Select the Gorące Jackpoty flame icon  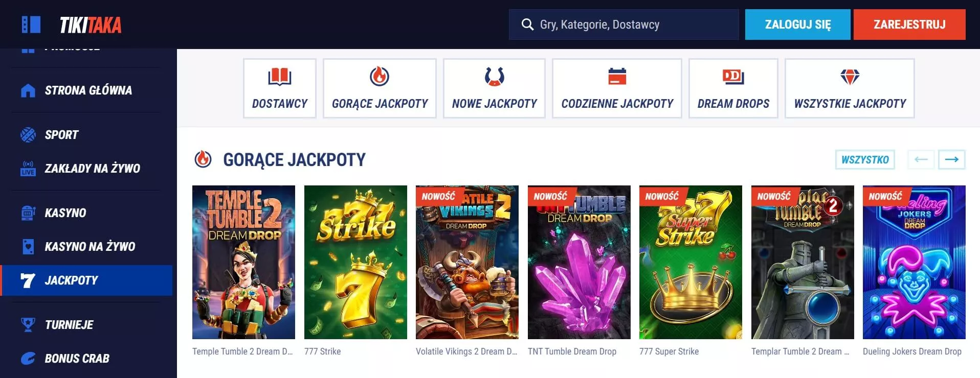point(380,77)
